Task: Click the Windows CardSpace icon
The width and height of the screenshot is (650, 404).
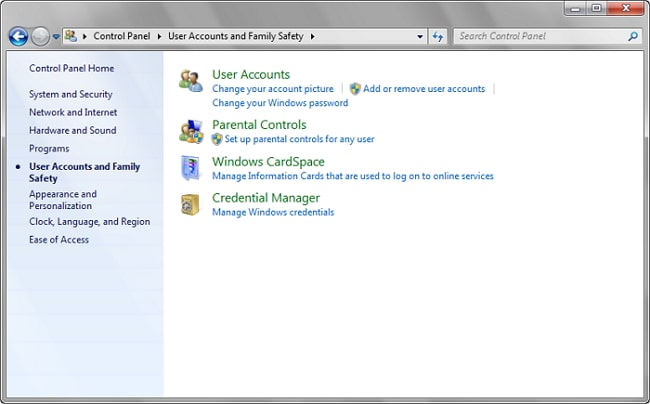Action: pyautogui.click(x=190, y=168)
